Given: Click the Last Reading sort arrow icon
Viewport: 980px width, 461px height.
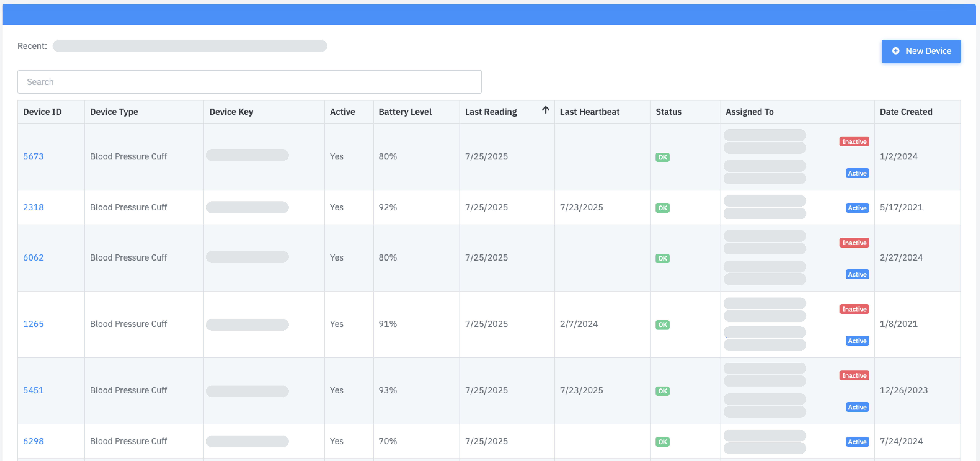Looking at the screenshot, I should pyautogui.click(x=546, y=110).
